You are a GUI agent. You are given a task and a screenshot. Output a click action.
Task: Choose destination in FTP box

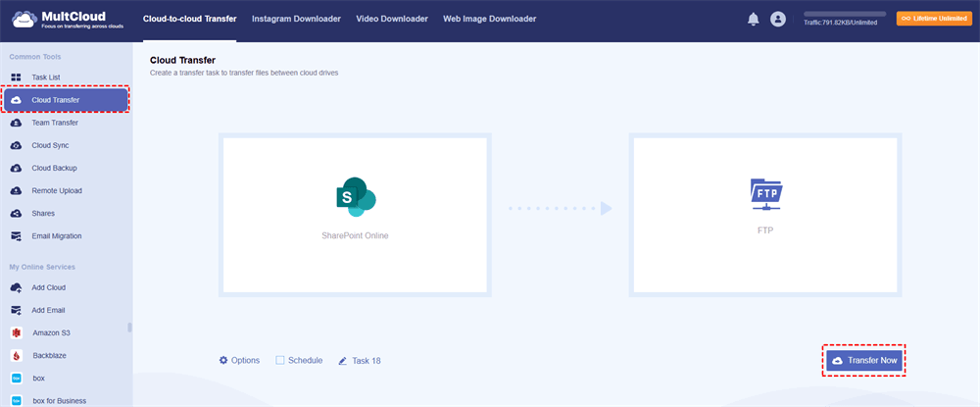pyautogui.click(x=765, y=215)
